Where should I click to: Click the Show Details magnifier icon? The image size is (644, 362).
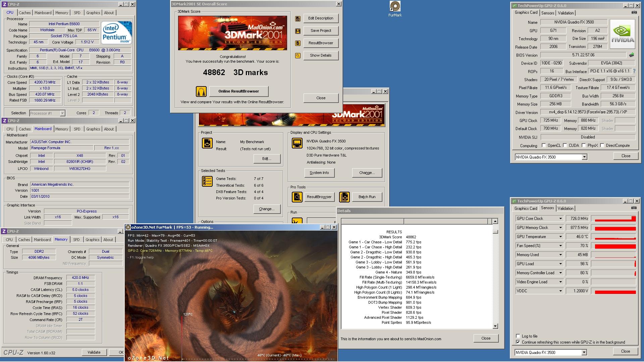coord(298,56)
